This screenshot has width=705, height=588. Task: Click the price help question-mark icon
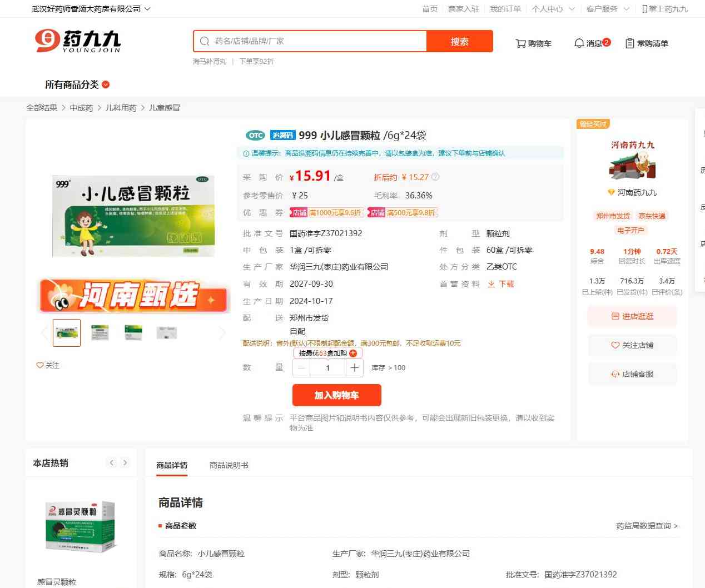(435, 177)
